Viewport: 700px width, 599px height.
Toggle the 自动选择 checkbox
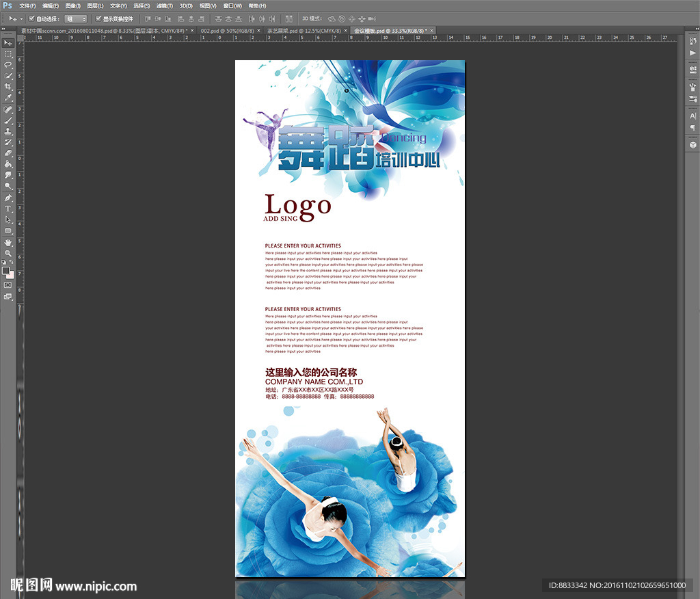point(31,18)
